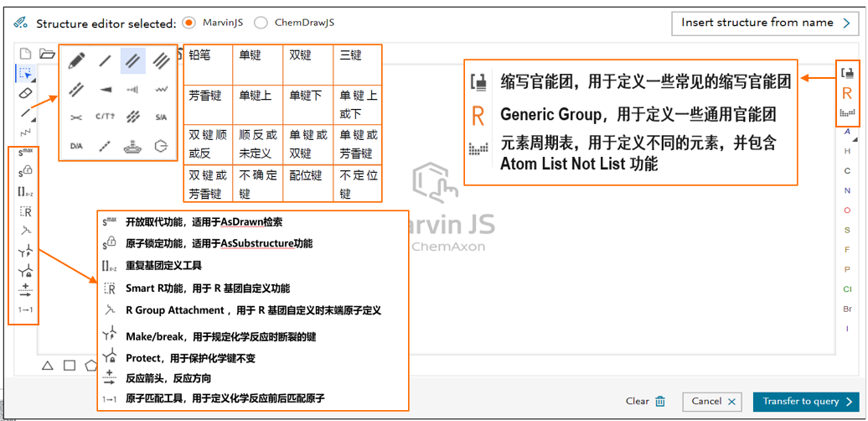Choose MarvinJS structure editor radio
This screenshot has width=868, height=421.
pos(190,23)
